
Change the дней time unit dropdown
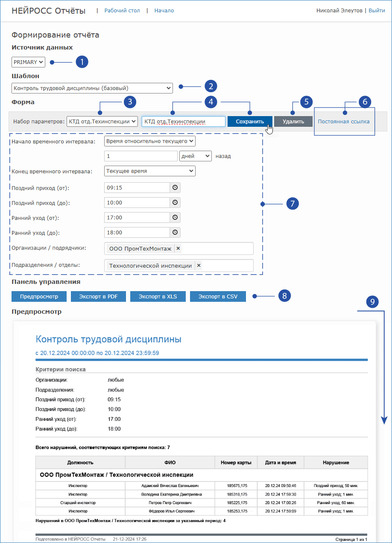195,156
